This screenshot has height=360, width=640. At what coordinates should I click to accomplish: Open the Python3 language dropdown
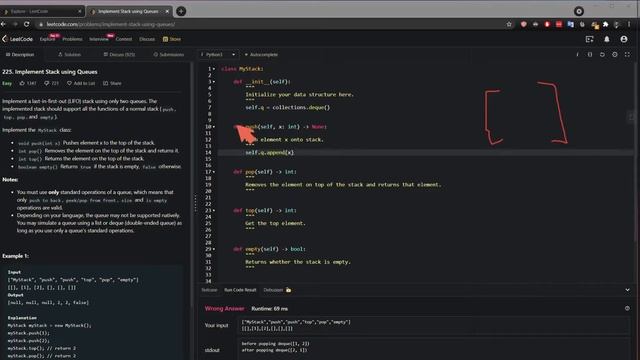point(218,54)
